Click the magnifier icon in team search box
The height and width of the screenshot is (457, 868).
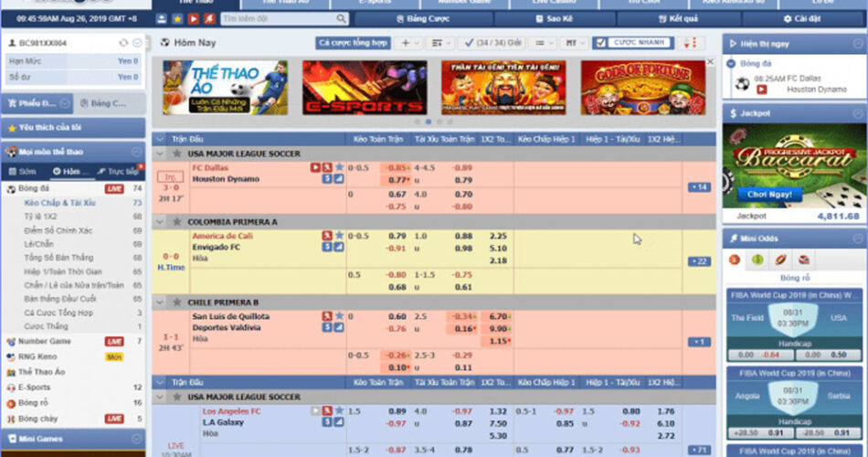click(340, 18)
